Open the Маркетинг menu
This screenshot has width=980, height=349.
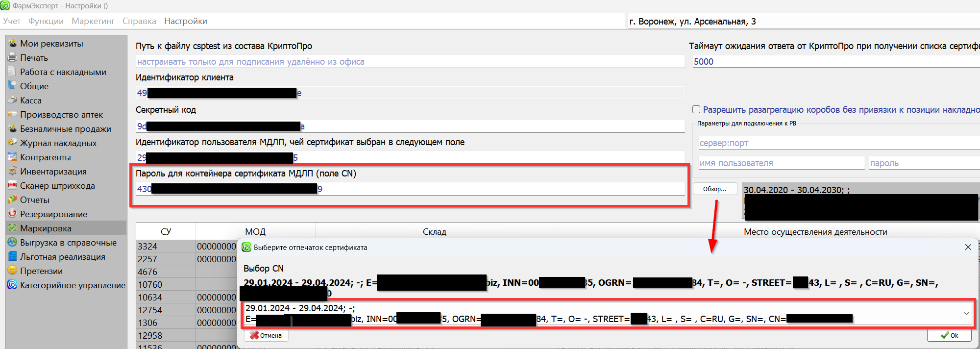pyautogui.click(x=93, y=21)
